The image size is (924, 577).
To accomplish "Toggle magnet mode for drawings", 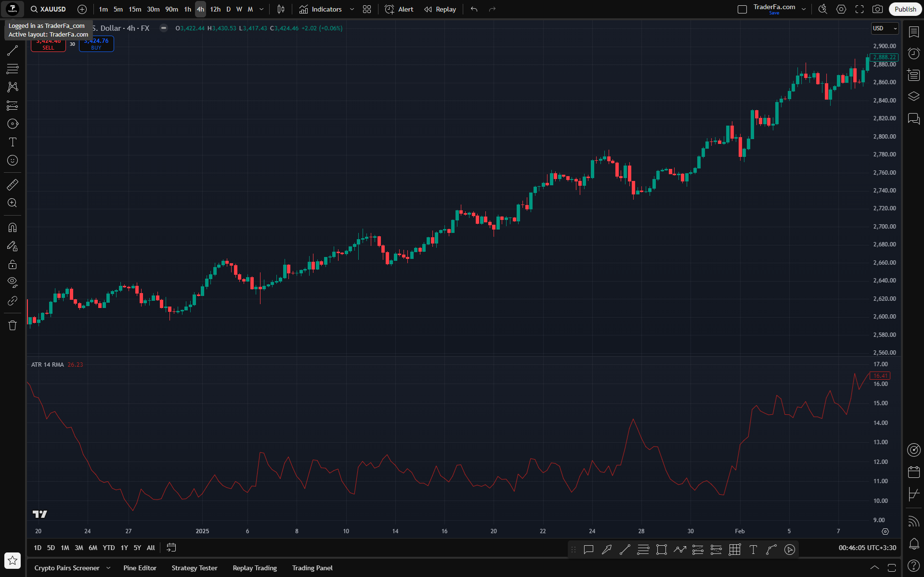I will [13, 228].
